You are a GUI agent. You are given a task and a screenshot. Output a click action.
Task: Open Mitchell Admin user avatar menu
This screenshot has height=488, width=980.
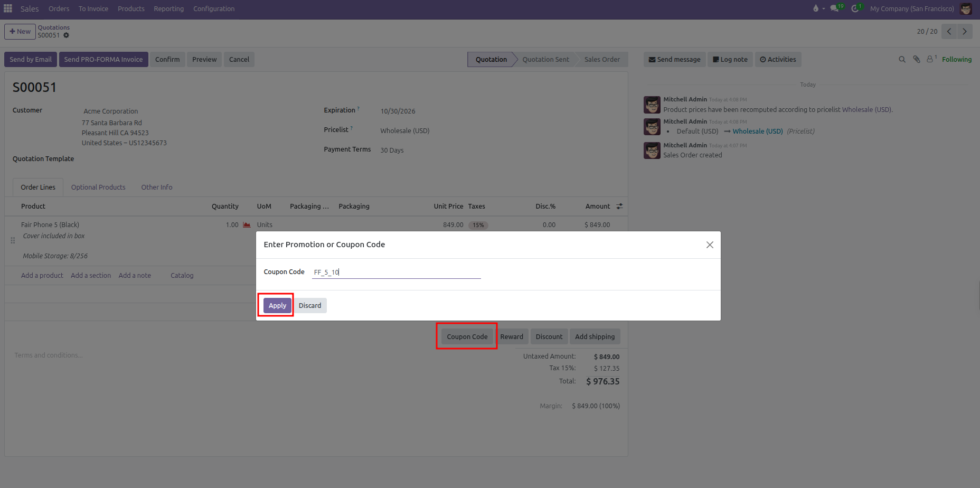point(966,8)
